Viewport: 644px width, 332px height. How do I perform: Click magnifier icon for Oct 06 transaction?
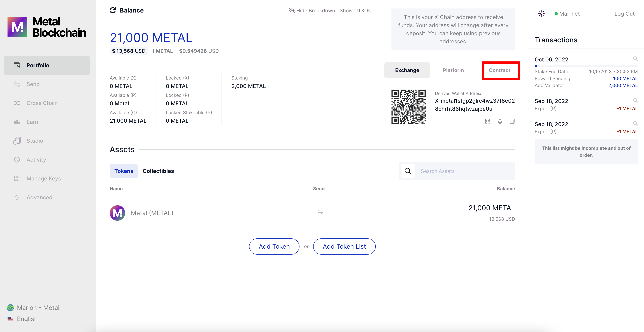coord(635,59)
